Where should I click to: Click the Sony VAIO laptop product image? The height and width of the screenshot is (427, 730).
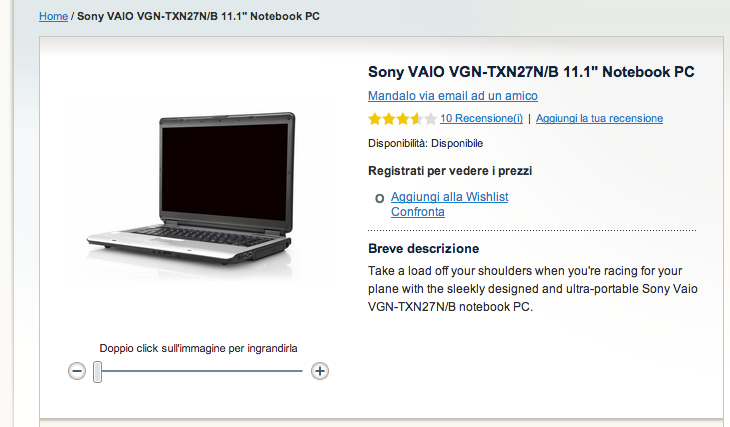coord(190,189)
